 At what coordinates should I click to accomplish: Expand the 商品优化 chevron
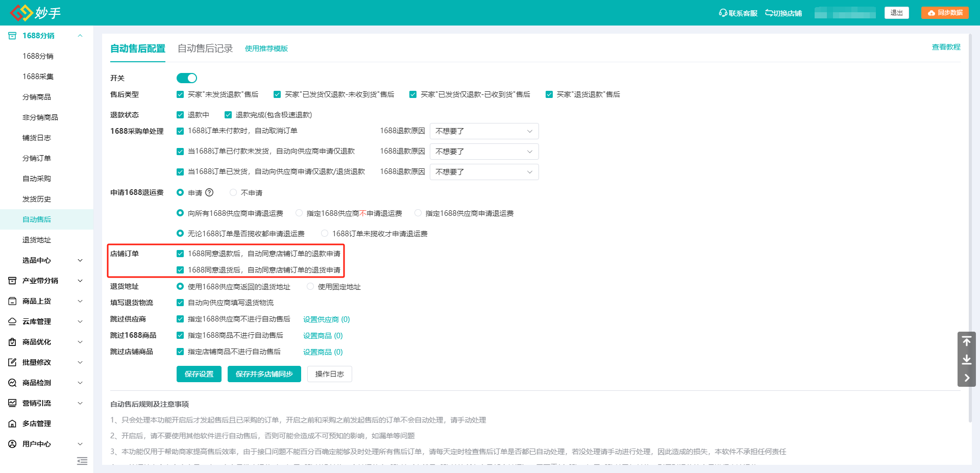(80, 342)
